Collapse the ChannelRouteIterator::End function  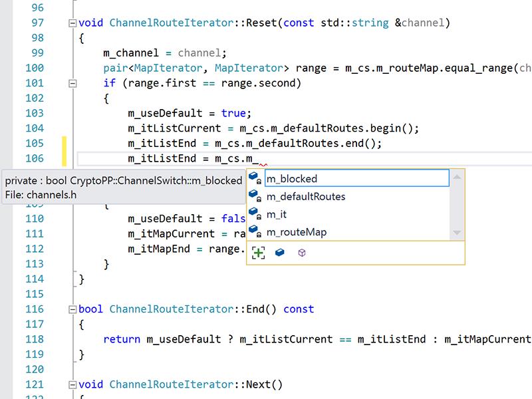pos(72,309)
